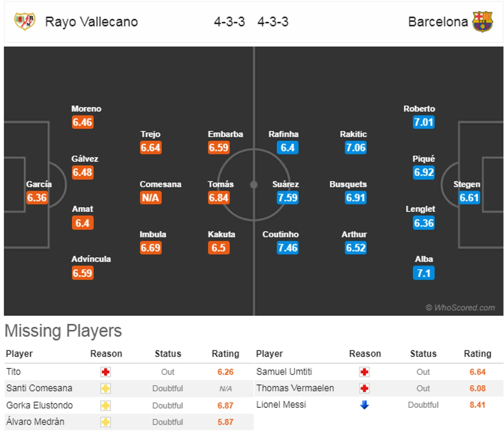Click the Lionel Messi player name
Viewport: 504px width, 436px height.
tap(281, 405)
